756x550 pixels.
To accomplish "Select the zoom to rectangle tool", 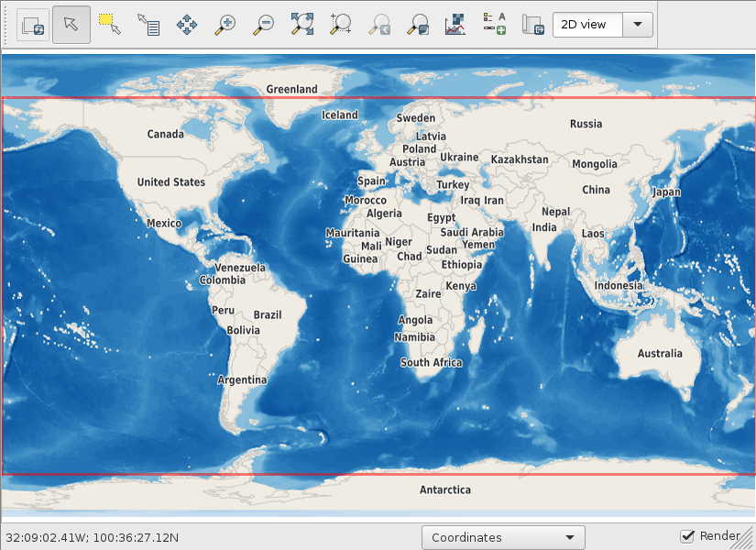I will coord(341,25).
